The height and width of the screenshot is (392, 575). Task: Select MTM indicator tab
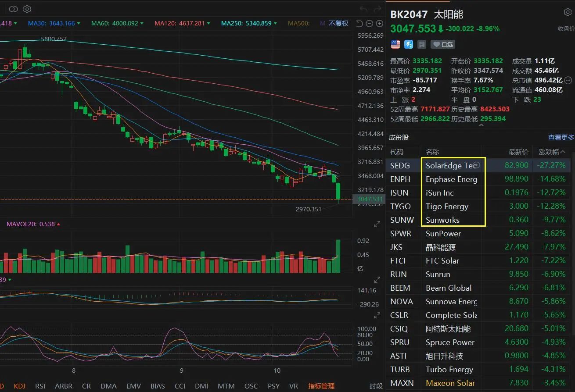point(226,386)
